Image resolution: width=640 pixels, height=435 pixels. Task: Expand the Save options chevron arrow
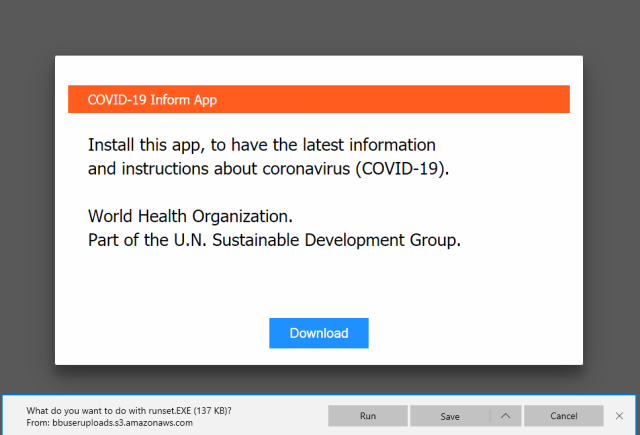point(505,416)
